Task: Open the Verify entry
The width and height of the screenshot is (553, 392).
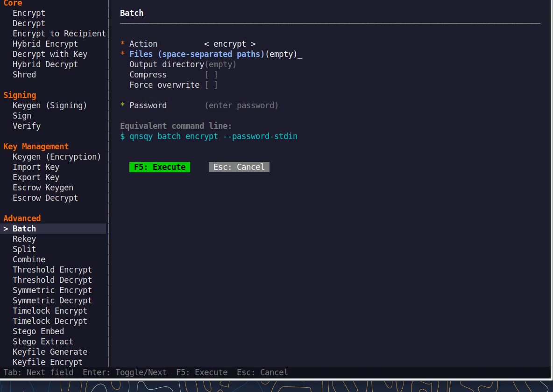Action: point(27,126)
